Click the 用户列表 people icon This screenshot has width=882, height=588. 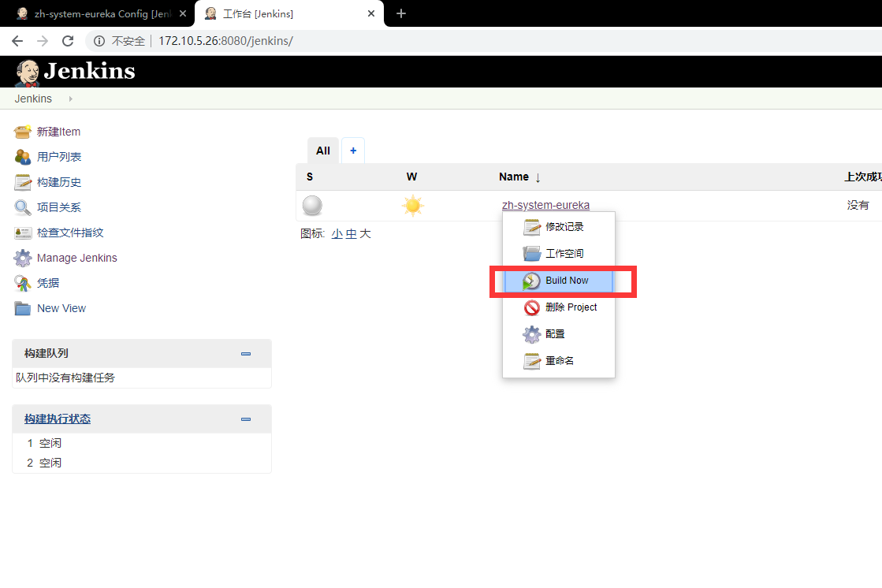(x=23, y=157)
